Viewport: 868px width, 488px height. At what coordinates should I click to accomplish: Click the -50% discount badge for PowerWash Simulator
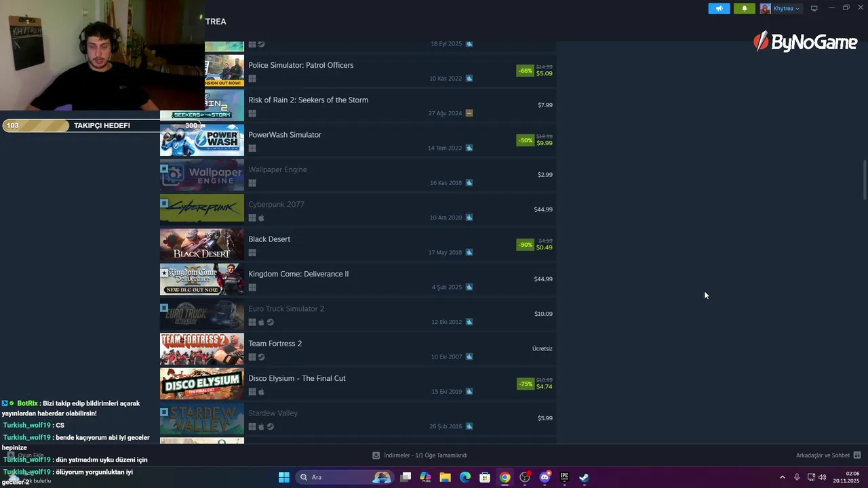pos(525,140)
